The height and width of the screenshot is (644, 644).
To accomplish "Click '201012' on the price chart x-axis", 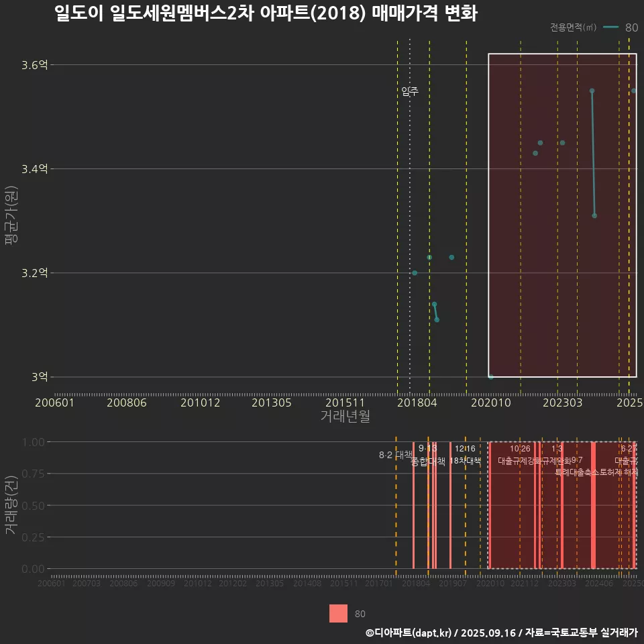I will point(200,402).
